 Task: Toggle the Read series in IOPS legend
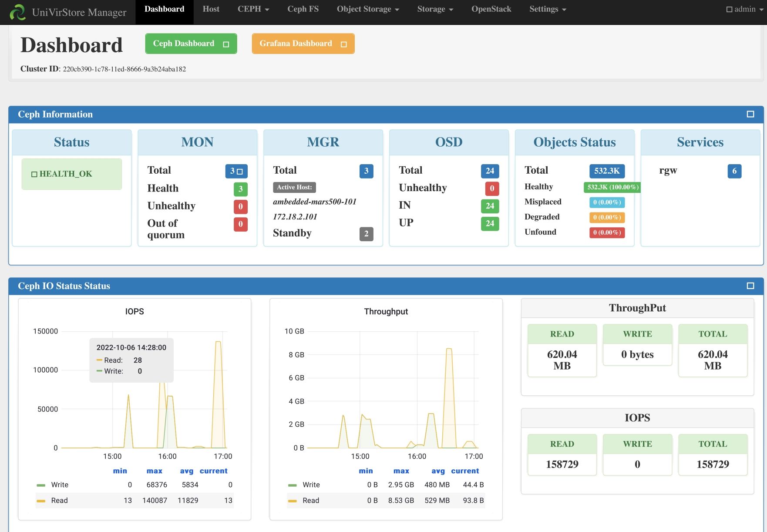pos(59,501)
